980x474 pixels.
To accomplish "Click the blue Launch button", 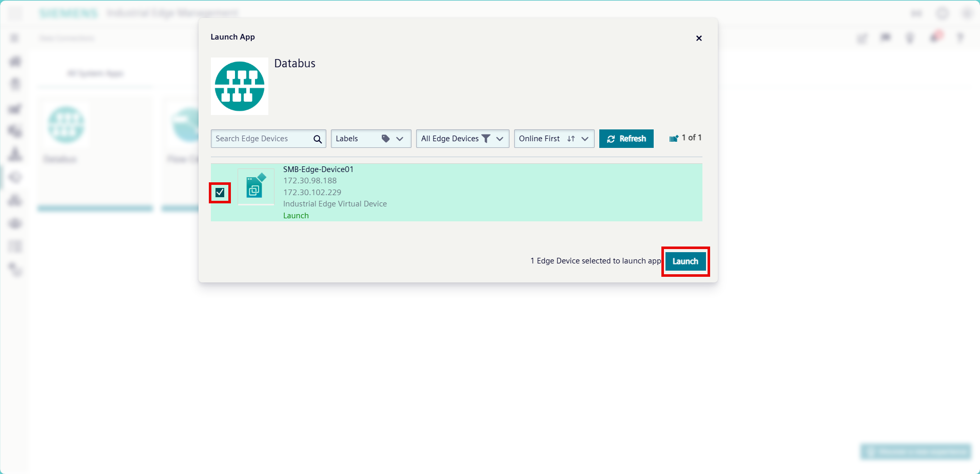I will click(685, 261).
